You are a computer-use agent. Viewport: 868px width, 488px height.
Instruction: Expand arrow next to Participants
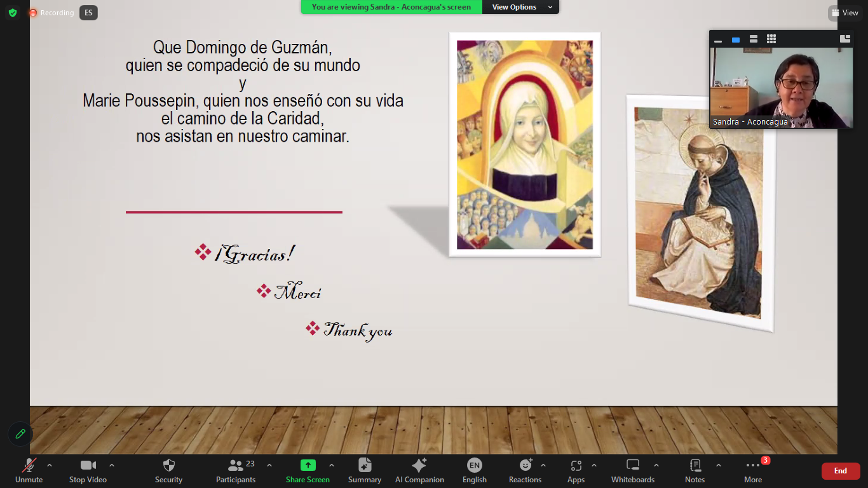pyautogui.click(x=269, y=465)
